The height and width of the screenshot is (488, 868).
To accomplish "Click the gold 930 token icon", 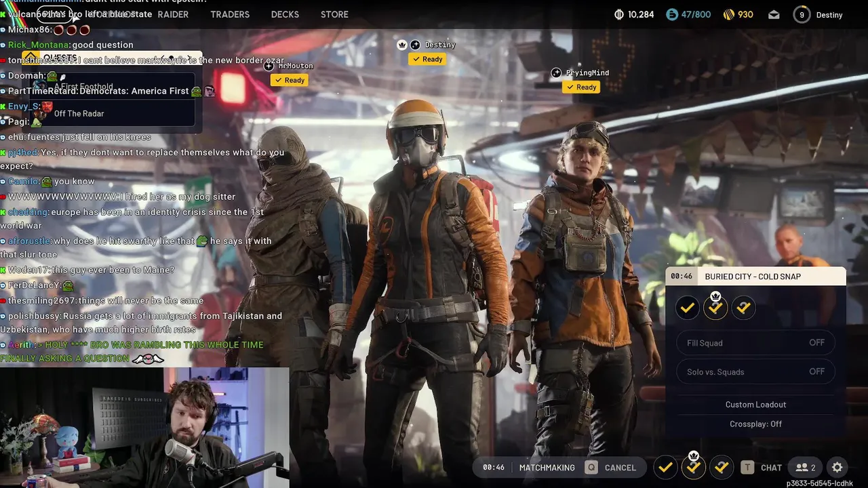I will [x=729, y=14].
